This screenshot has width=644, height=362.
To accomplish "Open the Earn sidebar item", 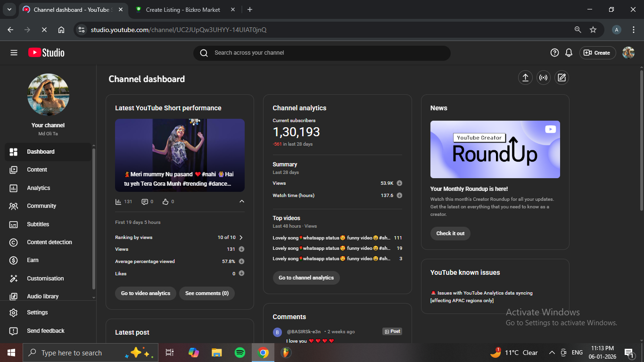I will pos(33,260).
